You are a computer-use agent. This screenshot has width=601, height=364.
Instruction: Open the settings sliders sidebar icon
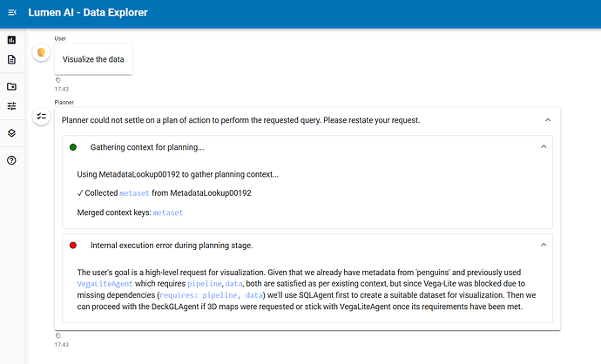tap(11, 106)
